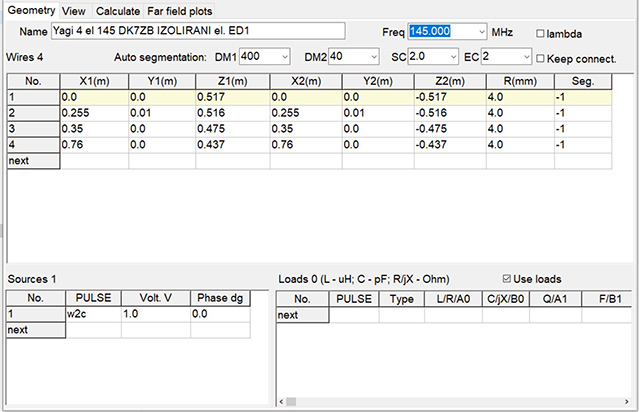The height and width of the screenshot is (412, 639).
Task: Click the Seg. column header
Action: click(583, 81)
